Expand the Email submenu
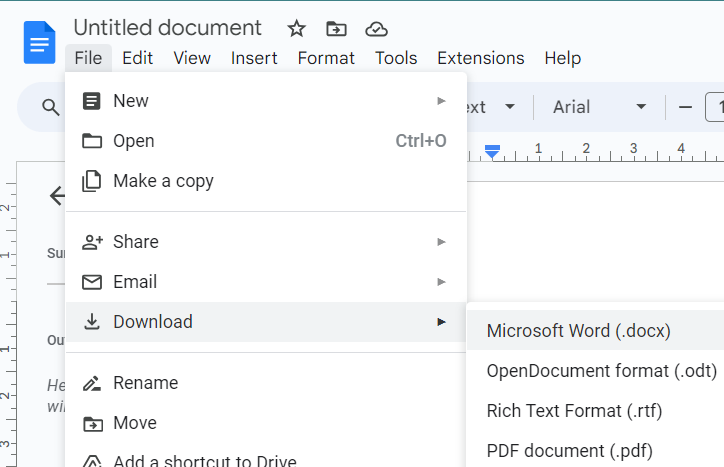This screenshot has height=467, width=724. point(441,282)
